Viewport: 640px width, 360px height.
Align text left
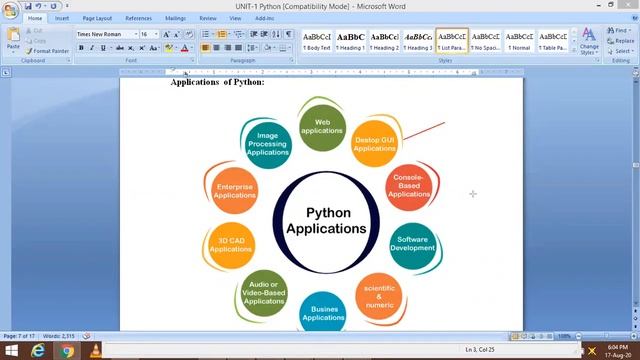point(205,48)
